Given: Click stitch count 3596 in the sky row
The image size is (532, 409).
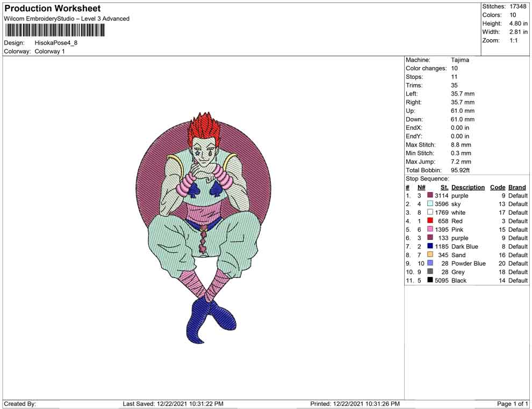Looking at the screenshot, I should click(x=441, y=204).
